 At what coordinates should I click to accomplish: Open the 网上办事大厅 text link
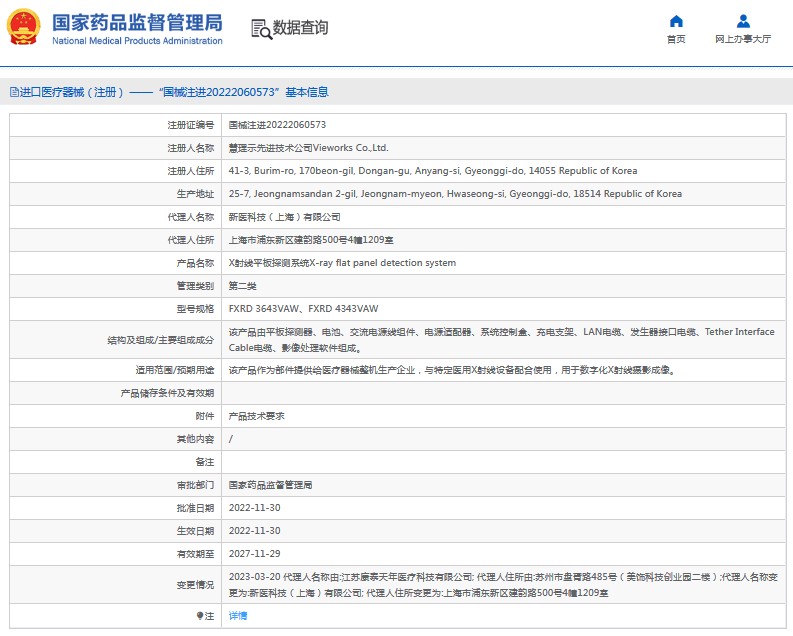pos(743,40)
